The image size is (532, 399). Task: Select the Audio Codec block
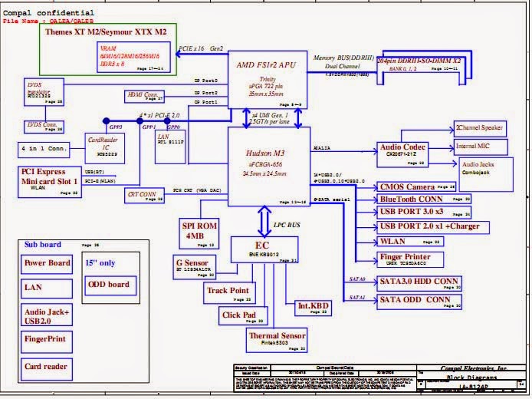pos(402,154)
